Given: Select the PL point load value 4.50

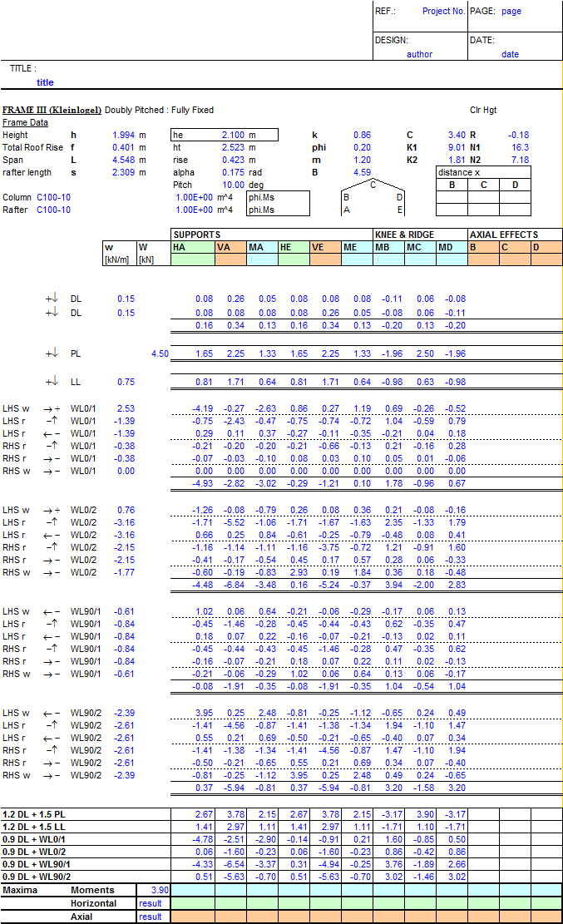Looking at the screenshot, I should [x=160, y=353].
